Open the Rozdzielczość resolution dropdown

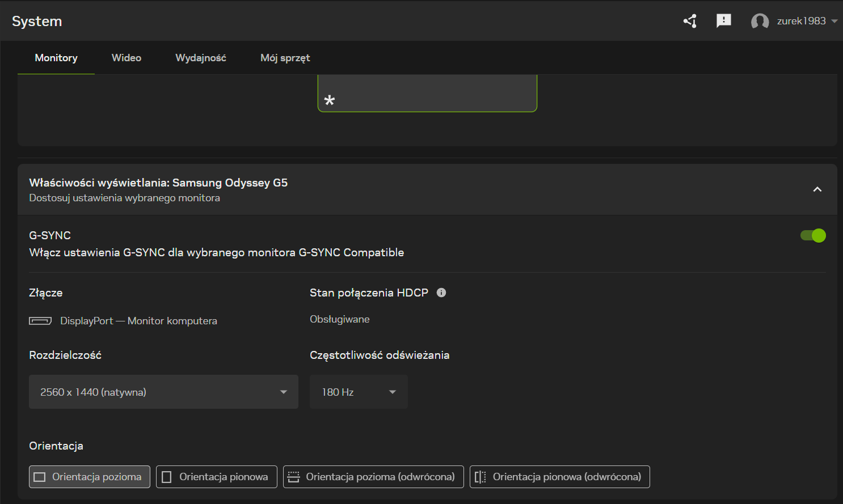pos(163,392)
